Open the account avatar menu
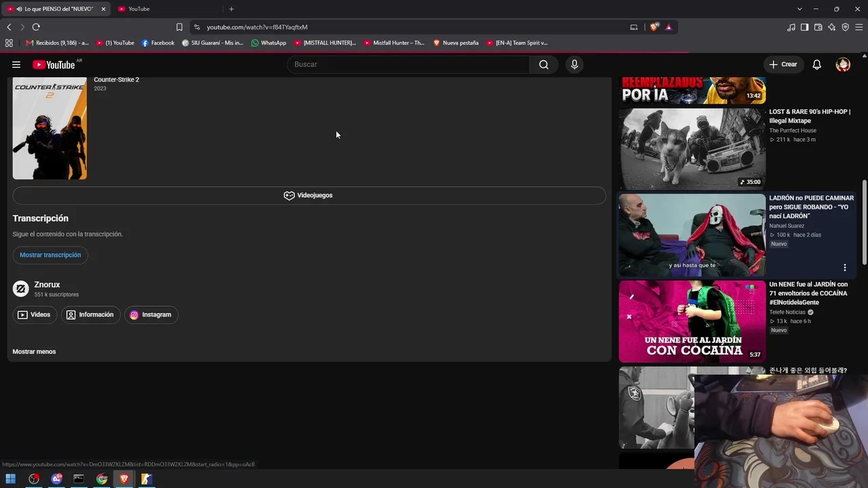Screen dimensions: 868x488 tap(843, 64)
